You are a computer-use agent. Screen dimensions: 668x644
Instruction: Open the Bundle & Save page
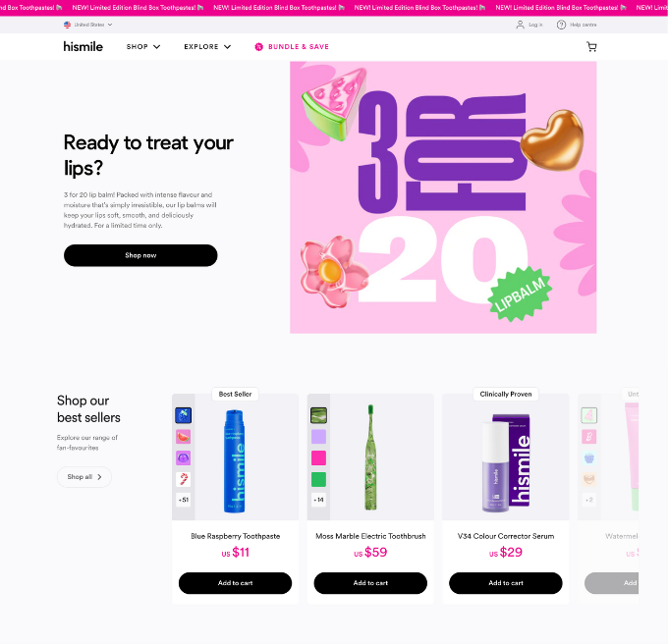[292, 47]
